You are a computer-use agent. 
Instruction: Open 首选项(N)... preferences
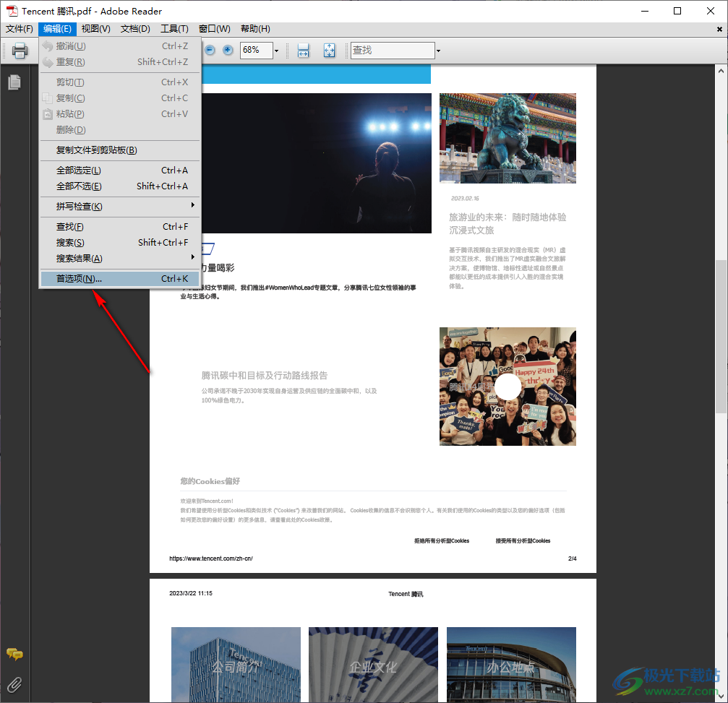120,278
